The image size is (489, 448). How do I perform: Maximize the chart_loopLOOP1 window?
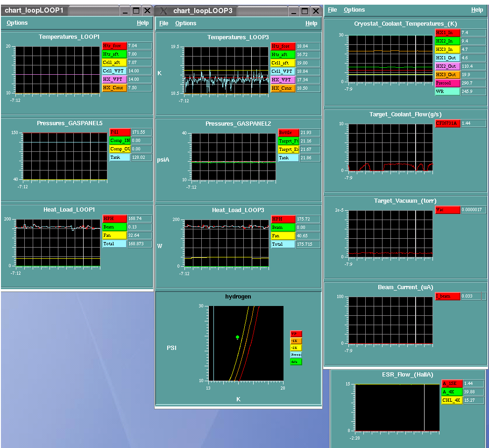tap(136, 11)
